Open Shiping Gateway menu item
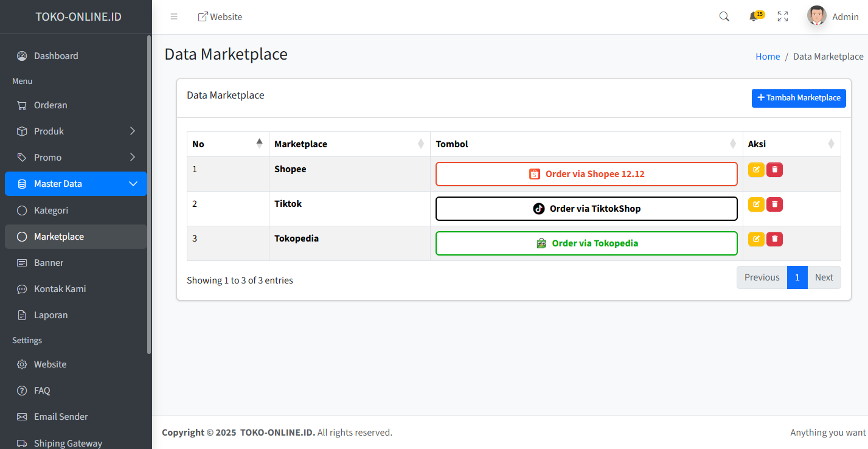This screenshot has width=868, height=449. point(75,442)
